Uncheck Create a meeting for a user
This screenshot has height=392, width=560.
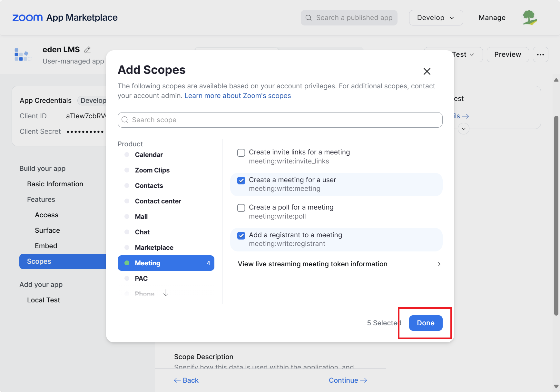coord(241,181)
